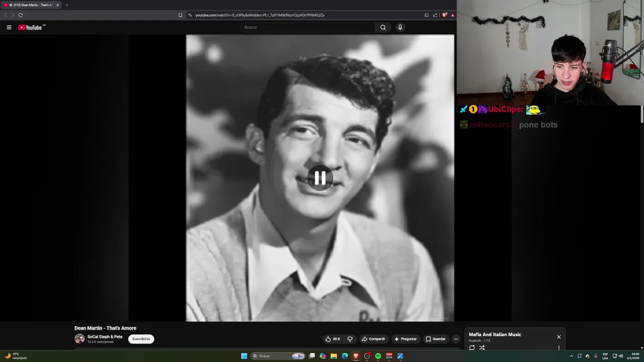Open the Brave Shields lion icon

[x=444, y=15]
